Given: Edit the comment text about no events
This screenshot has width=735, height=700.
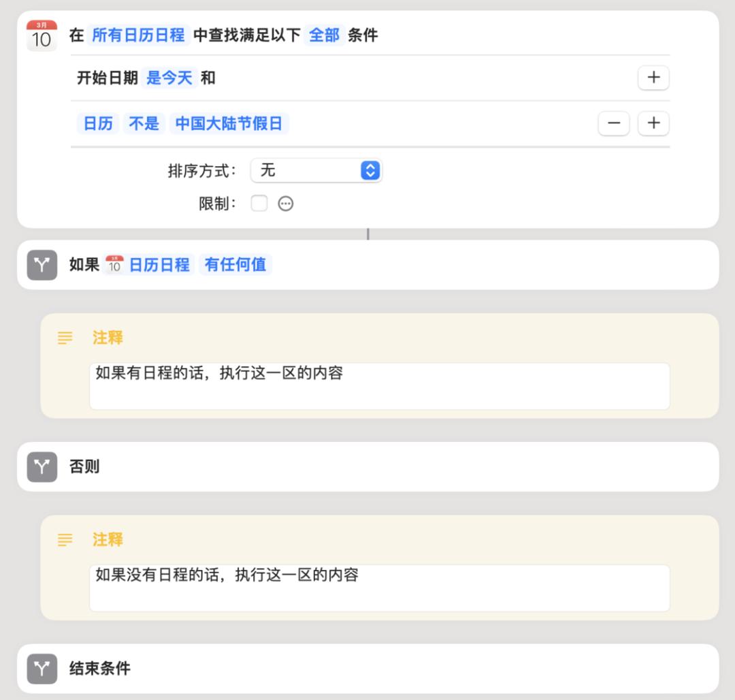Looking at the screenshot, I should (379, 587).
